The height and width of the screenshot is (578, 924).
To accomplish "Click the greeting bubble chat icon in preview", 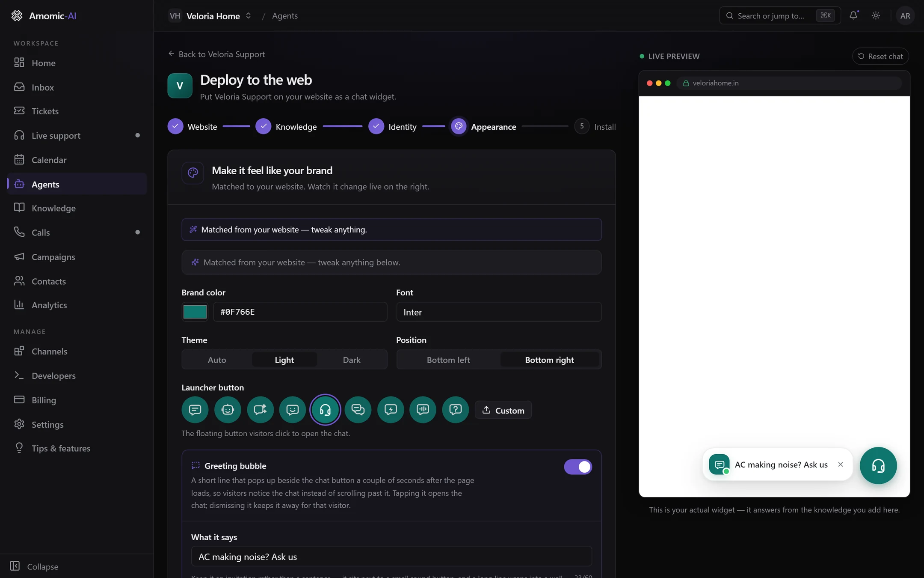I will [x=719, y=465].
